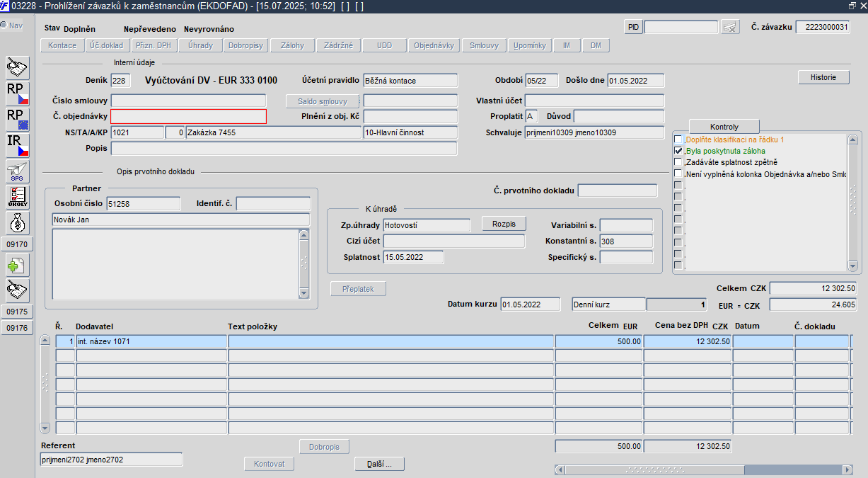This screenshot has width=868, height=478.
Task: Open the Zálohy tab
Action: coord(292,45)
